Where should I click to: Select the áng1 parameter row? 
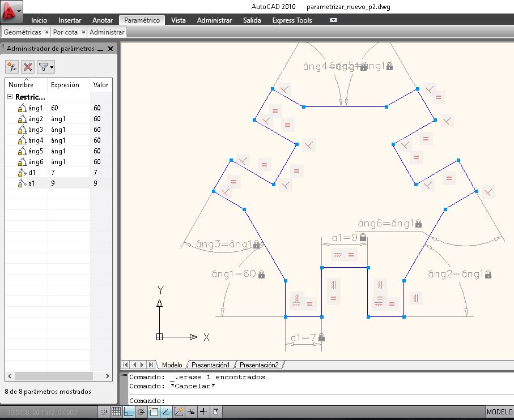coord(59,108)
